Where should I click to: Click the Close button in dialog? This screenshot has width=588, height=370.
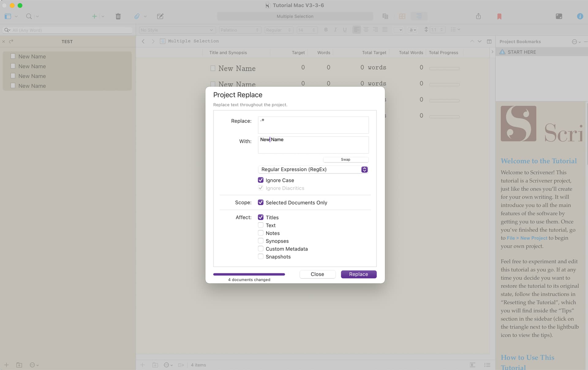(317, 274)
